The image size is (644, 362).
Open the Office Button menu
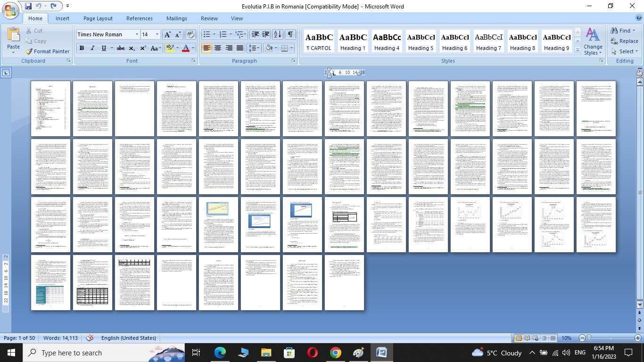pyautogui.click(x=10, y=10)
